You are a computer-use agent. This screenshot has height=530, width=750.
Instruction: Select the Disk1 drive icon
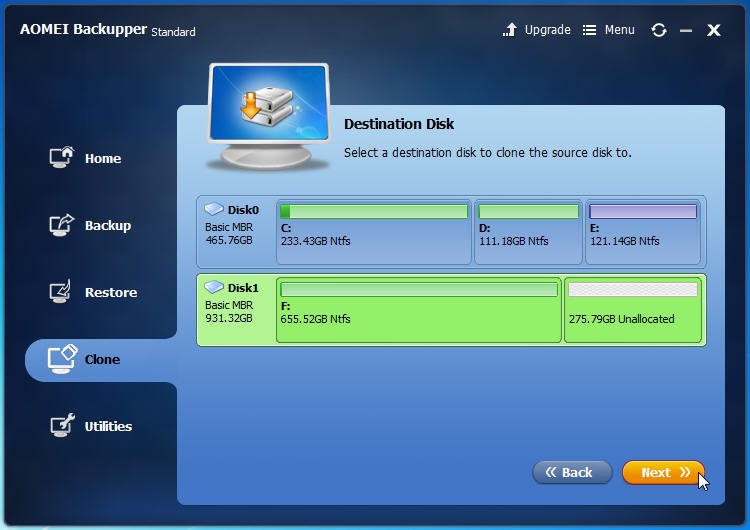click(214, 287)
